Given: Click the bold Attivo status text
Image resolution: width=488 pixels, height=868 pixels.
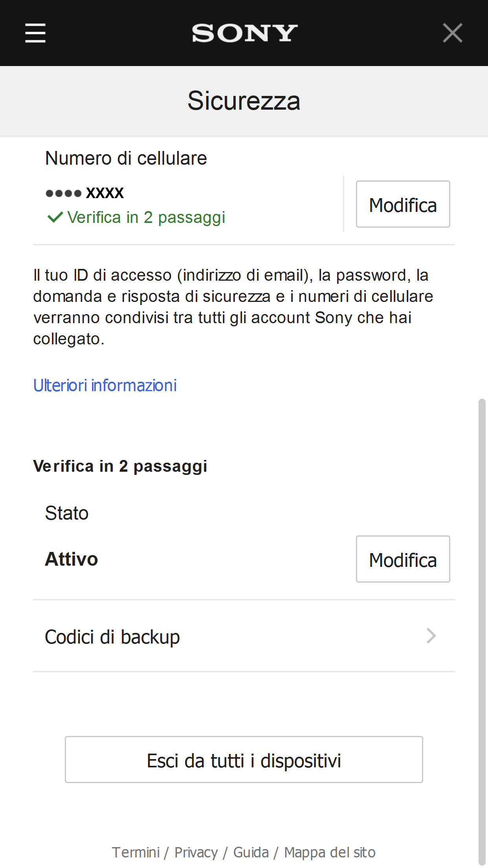Looking at the screenshot, I should 72,559.
